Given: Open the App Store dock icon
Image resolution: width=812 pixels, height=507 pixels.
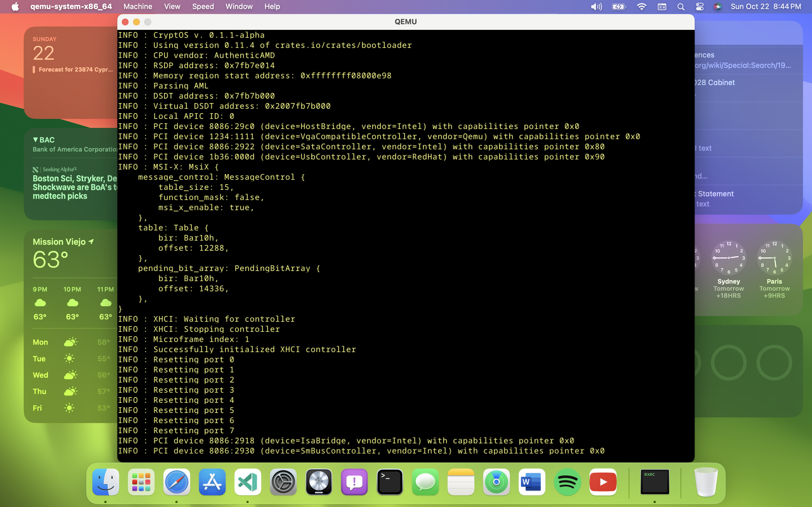Looking at the screenshot, I should click(x=212, y=482).
